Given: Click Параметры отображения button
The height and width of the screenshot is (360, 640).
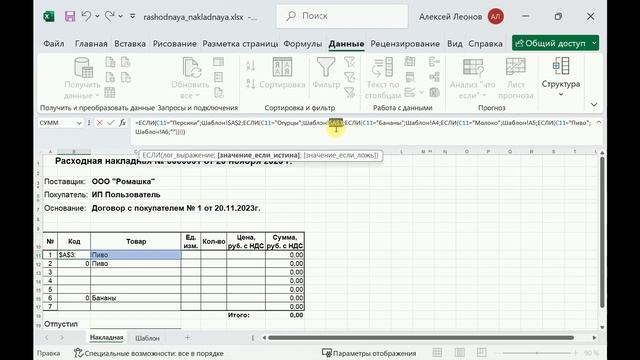Looking at the screenshot, I should [x=369, y=353].
